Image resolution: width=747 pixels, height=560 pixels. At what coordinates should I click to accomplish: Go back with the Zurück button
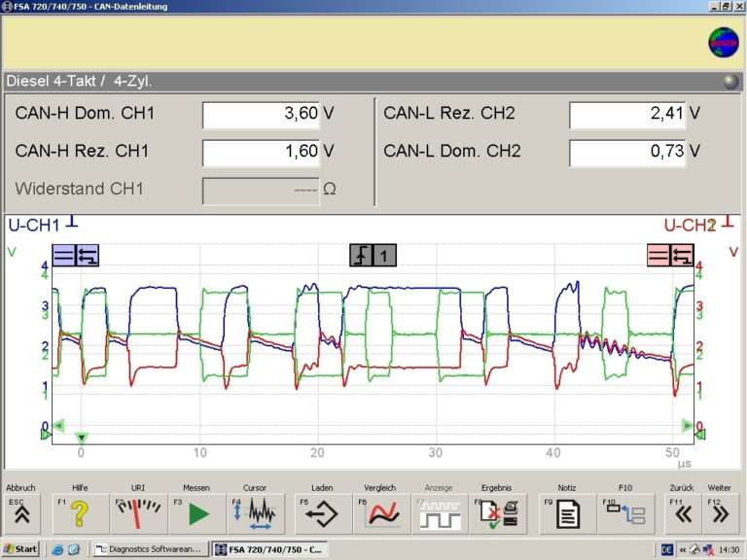pos(684,513)
